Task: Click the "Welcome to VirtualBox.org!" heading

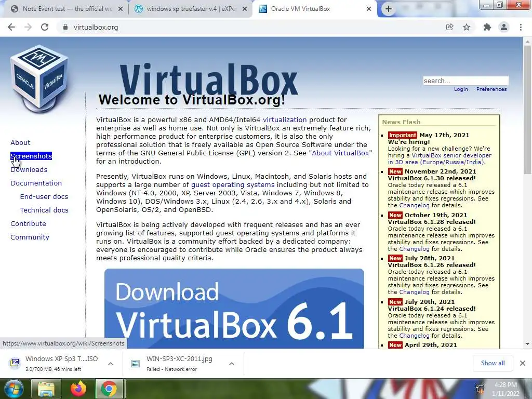Action: click(x=192, y=100)
